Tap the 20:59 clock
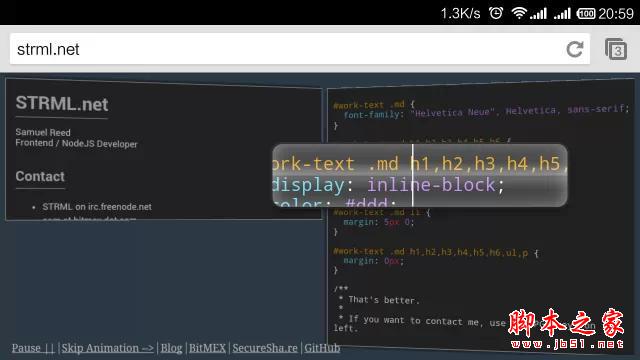 (x=616, y=13)
